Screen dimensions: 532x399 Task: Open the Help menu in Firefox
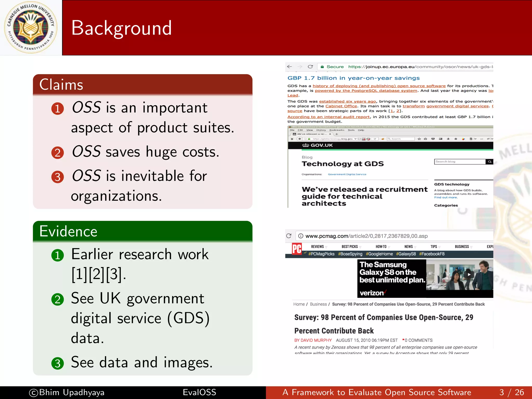coord(361,130)
